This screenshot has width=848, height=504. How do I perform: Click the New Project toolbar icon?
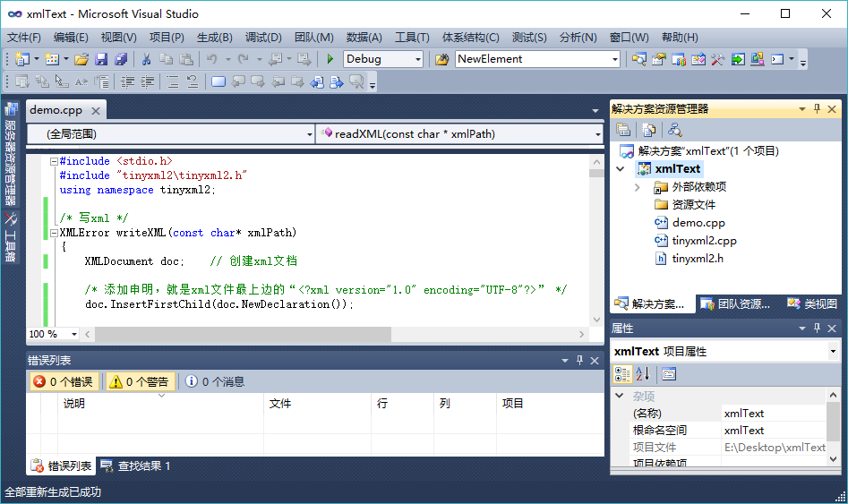[22, 59]
